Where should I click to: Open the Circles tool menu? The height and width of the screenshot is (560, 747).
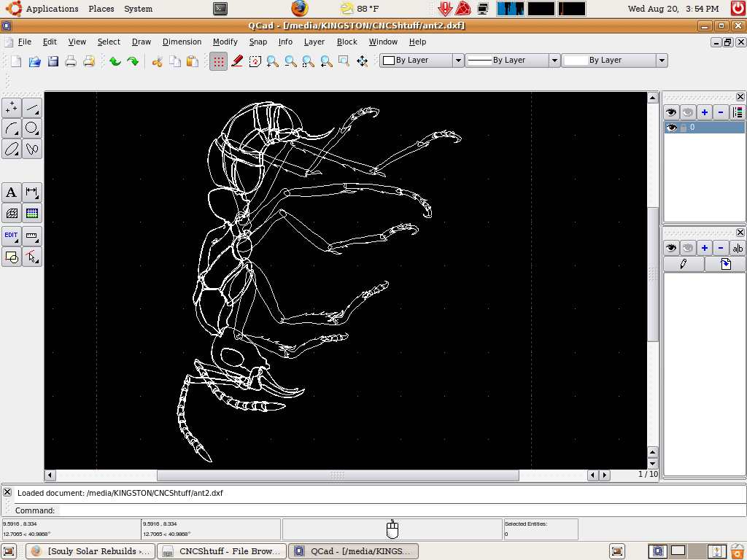32,128
